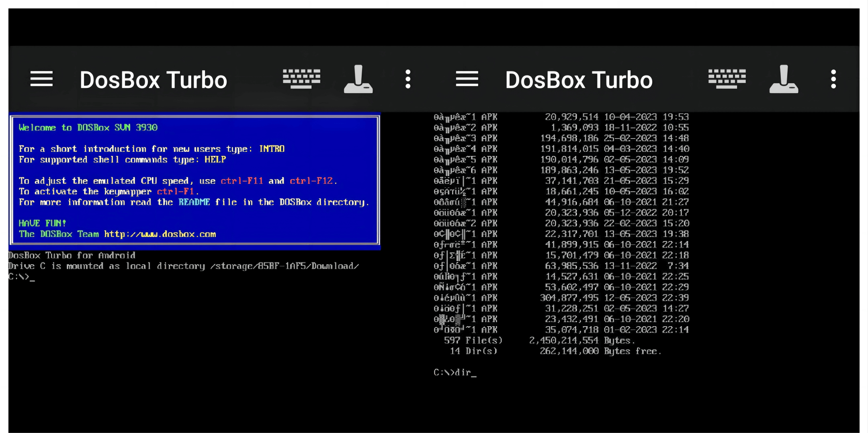Click the HAVE FUN! line
This screenshot has width=868, height=433.
[x=42, y=223]
